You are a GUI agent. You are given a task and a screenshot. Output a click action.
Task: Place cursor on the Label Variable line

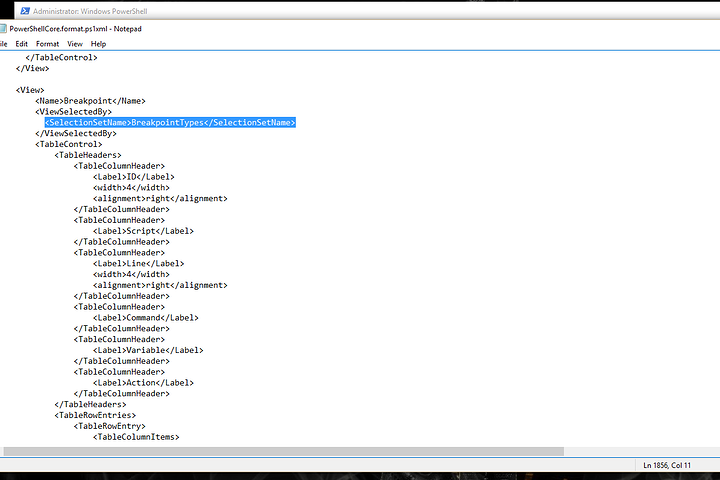point(148,350)
